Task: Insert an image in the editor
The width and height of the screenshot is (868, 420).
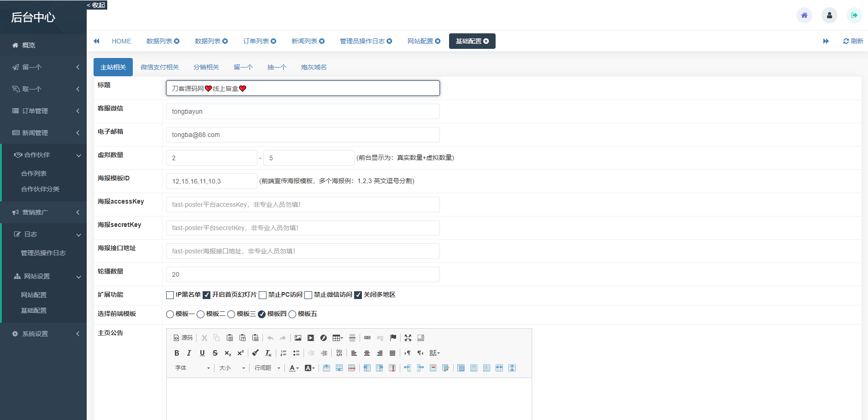Action: click(298, 338)
